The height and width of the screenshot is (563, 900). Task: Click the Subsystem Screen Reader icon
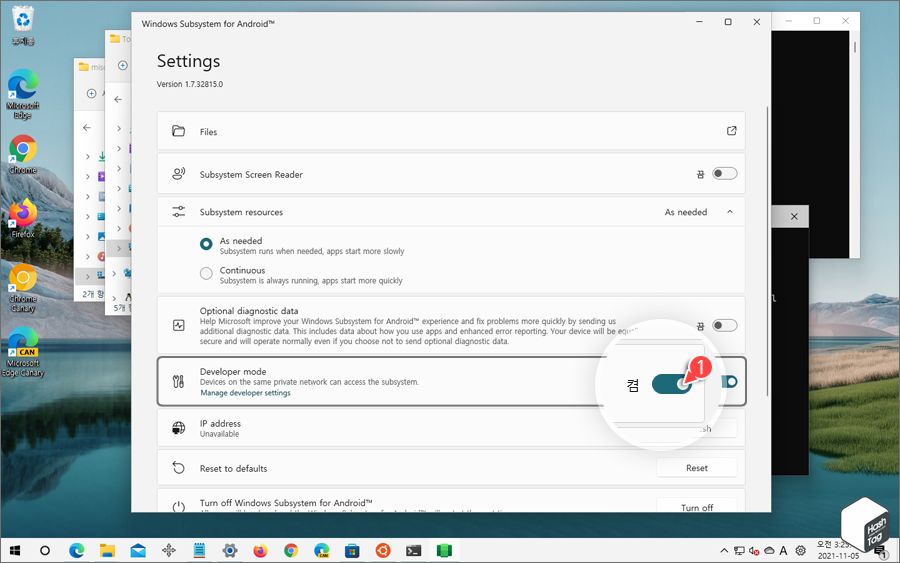click(x=179, y=174)
